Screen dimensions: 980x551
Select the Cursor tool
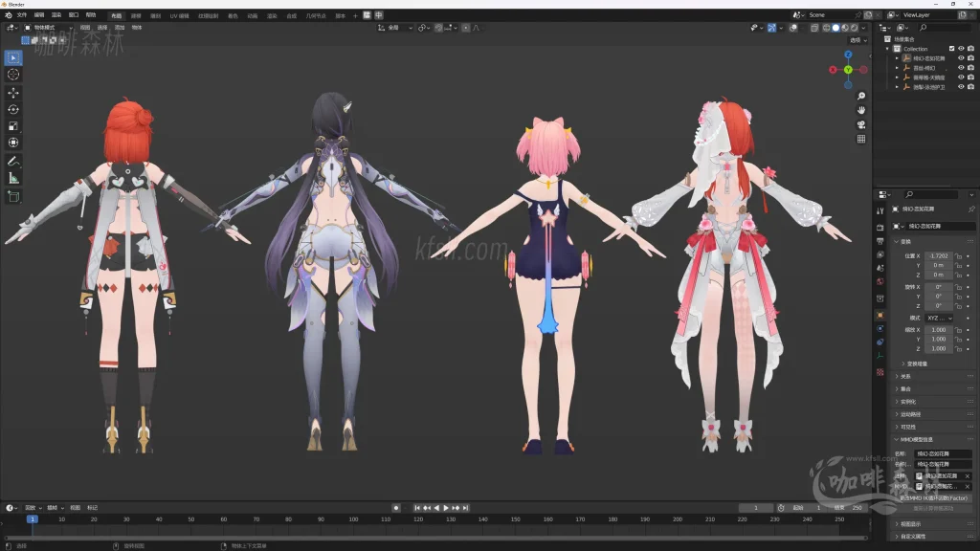pyautogui.click(x=13, y=75)
